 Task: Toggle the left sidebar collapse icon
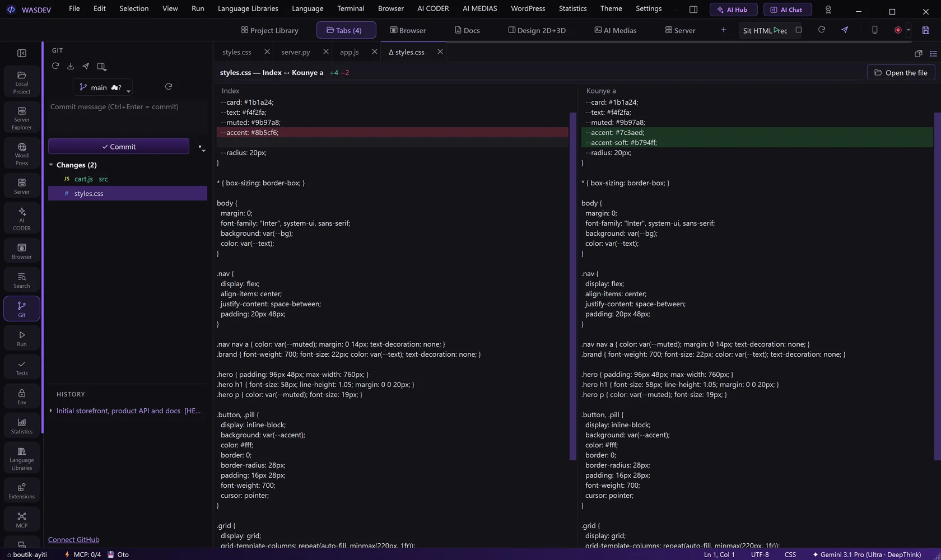(22, 53)
